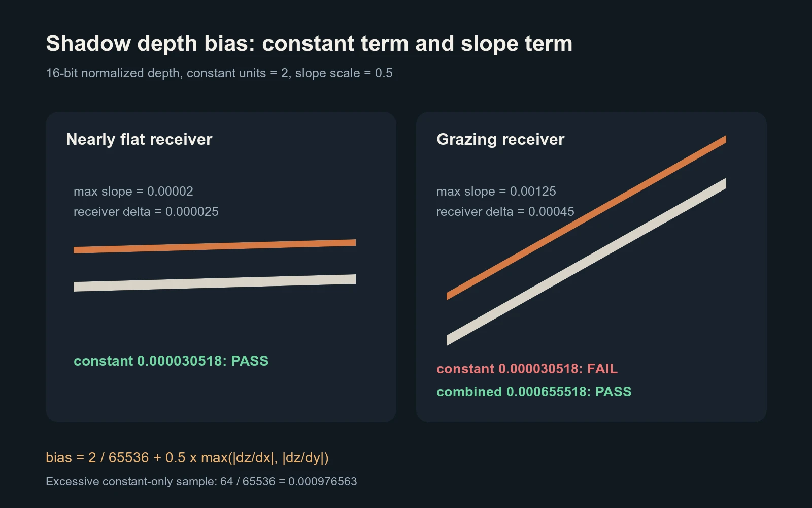Click the Excessive constant-only sample note
The width and height of the screenshot is (812, 508).
point(201,481)
